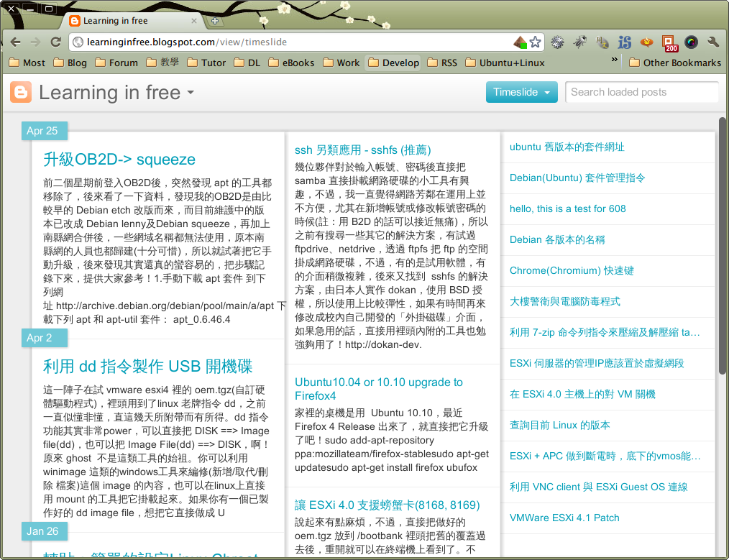The height and width of the screenshot is (560, 729).
Task: Open a new tab with plus button
Action: [215, 21]
